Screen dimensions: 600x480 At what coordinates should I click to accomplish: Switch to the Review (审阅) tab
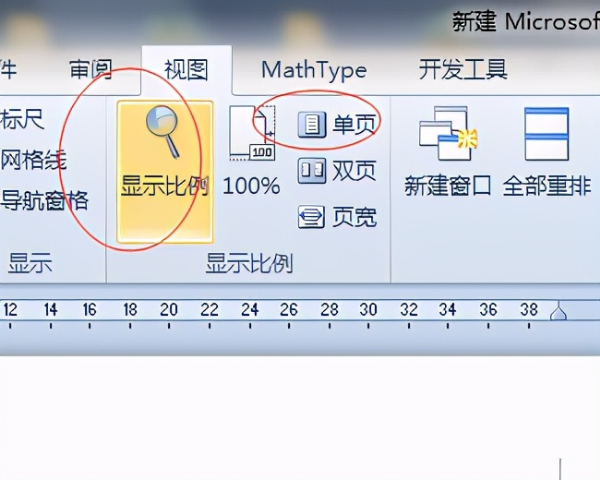[91, 69]
